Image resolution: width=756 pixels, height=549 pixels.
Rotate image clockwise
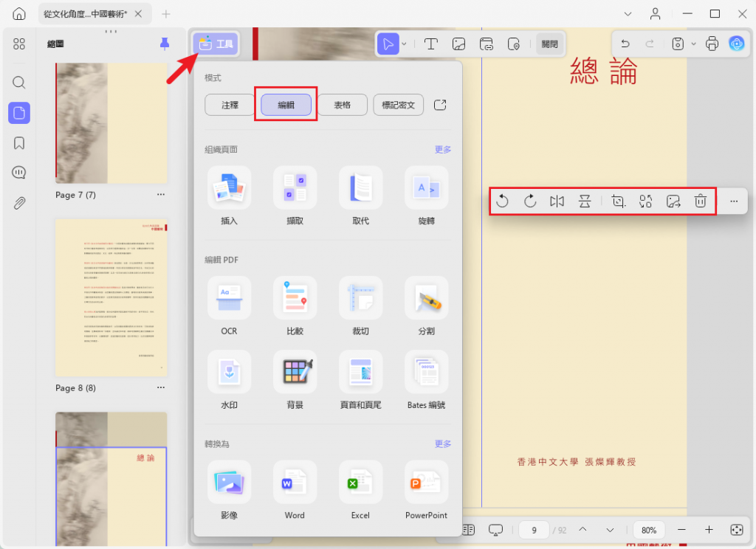pos(530,201)
